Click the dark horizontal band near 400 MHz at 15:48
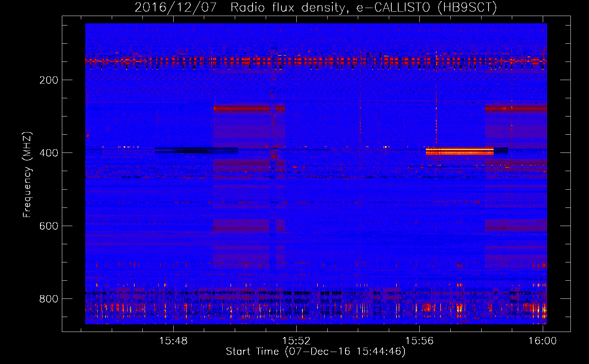This screenshot has width=589, height=364. (x=197, y=150)
